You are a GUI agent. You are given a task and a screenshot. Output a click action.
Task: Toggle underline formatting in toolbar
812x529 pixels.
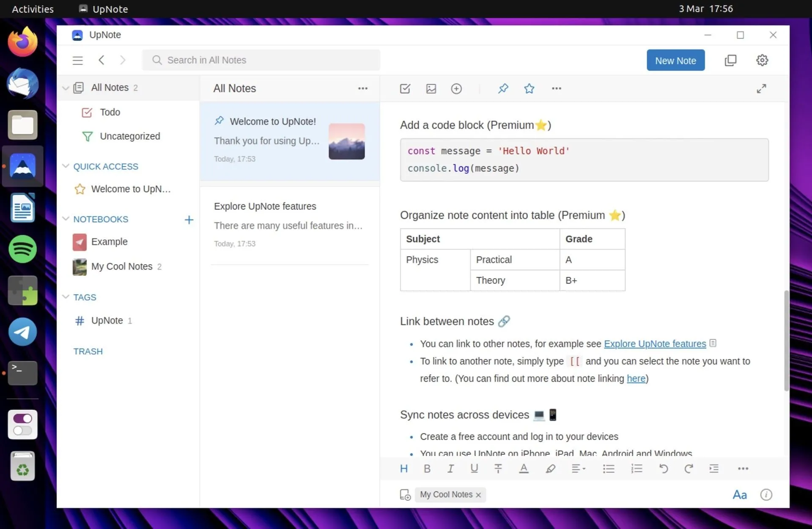tap(474, 468)
